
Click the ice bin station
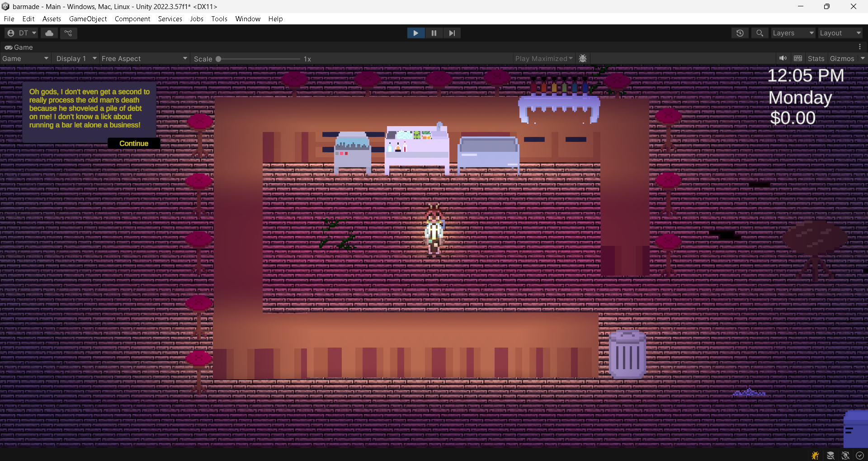tap(353, 153)
